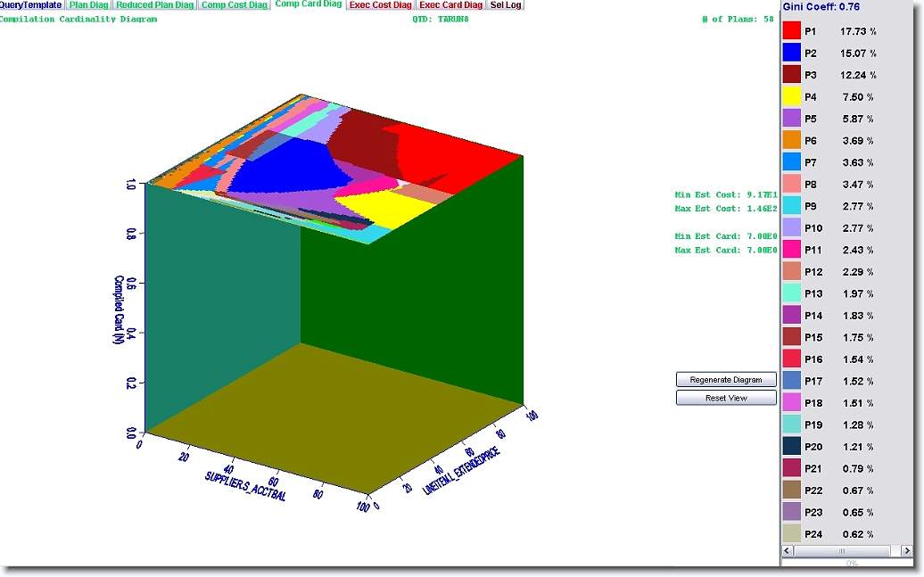
Task: Select the Comp Cost Diag tab
Action: coord(234,5)
